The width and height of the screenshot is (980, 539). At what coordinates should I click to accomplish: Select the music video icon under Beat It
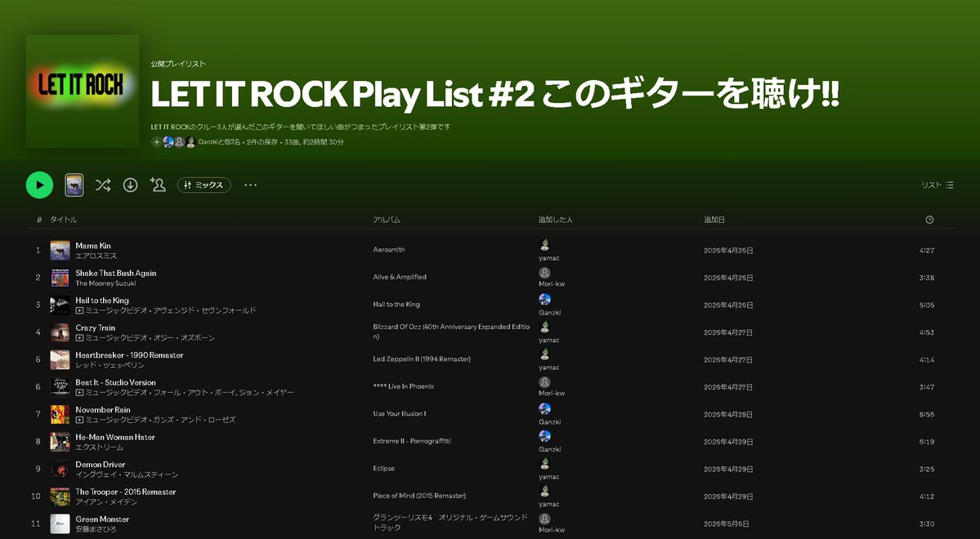click(x=79, y=393)
